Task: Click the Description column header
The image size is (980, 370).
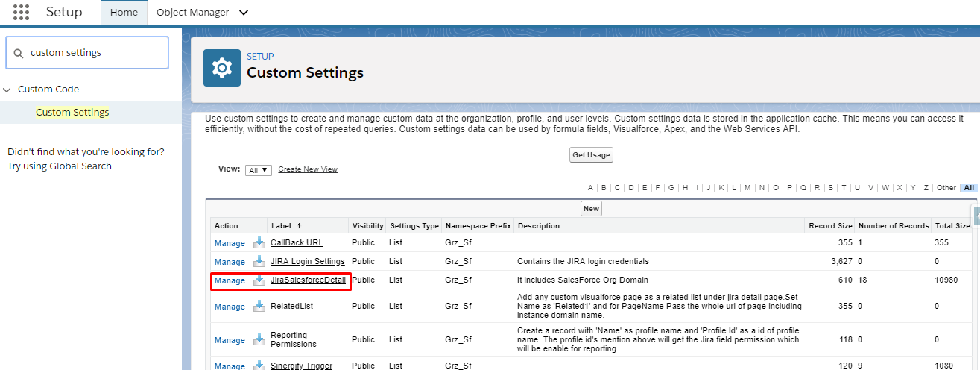Action: coord(539,225)
